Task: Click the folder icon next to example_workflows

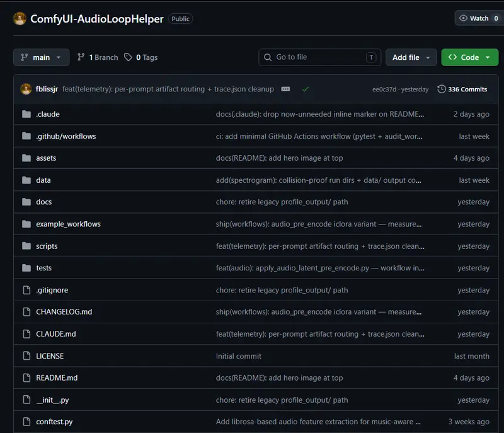Action: [26, 224]
